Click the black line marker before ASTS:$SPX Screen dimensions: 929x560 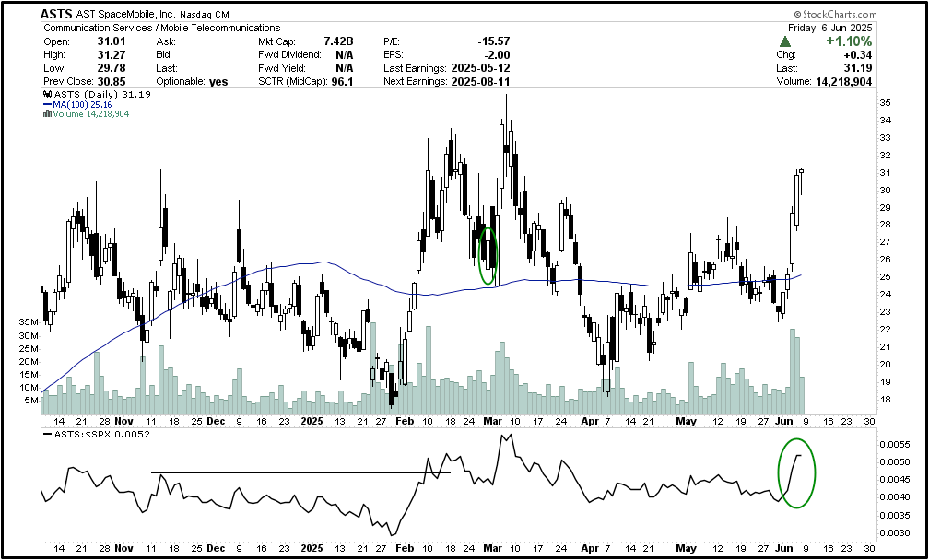(x=47, y=435)
